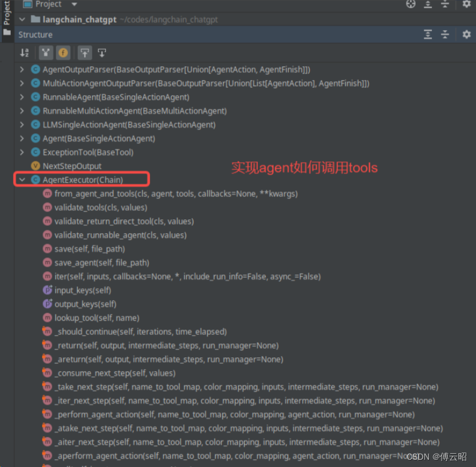Expand RunnableAgent class node
The height and width of the screenshot is (467, 476).
[22, 97]
